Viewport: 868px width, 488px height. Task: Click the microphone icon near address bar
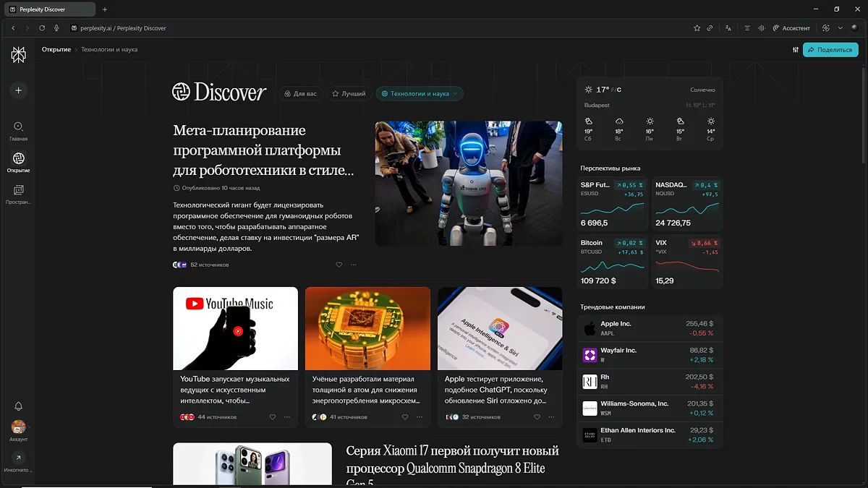click(56, 28)
